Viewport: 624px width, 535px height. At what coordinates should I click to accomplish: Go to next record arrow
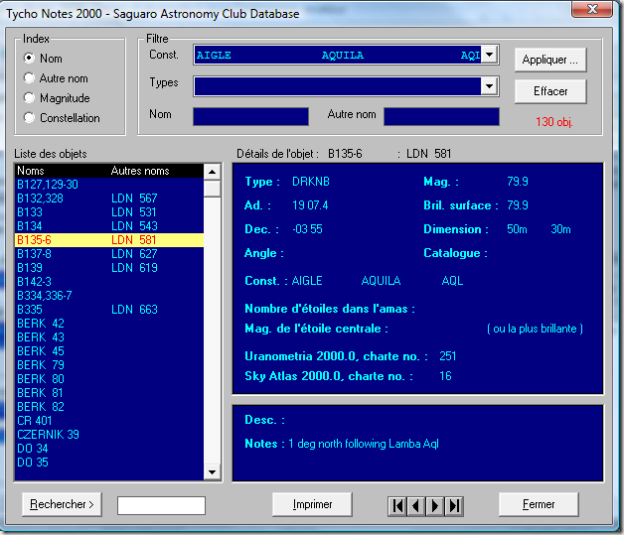(435, 506)
